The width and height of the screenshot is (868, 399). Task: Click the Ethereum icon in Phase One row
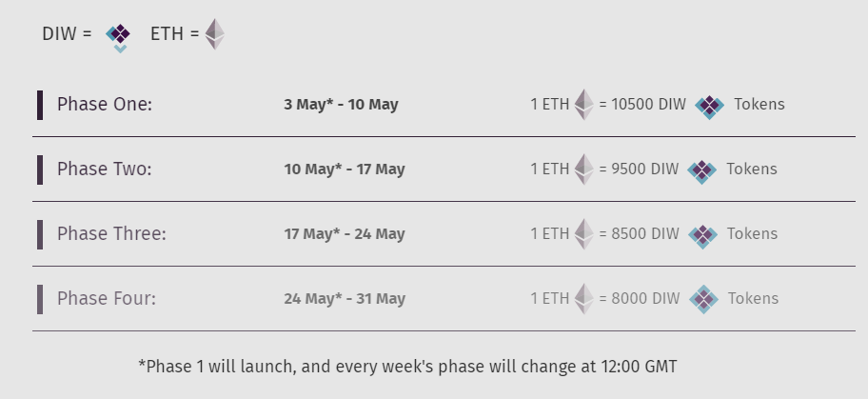tap(584, 104)
